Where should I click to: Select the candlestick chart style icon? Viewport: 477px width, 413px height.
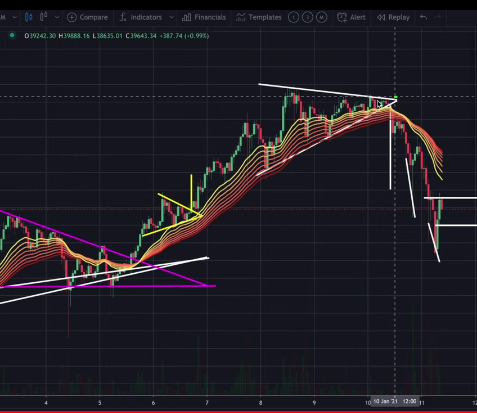pos(28,17)
